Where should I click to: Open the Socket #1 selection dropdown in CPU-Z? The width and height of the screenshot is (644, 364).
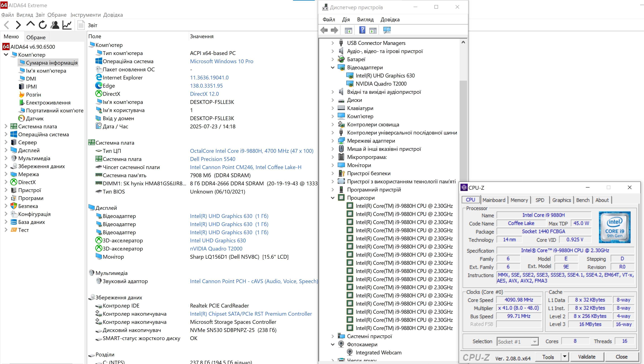535,342
